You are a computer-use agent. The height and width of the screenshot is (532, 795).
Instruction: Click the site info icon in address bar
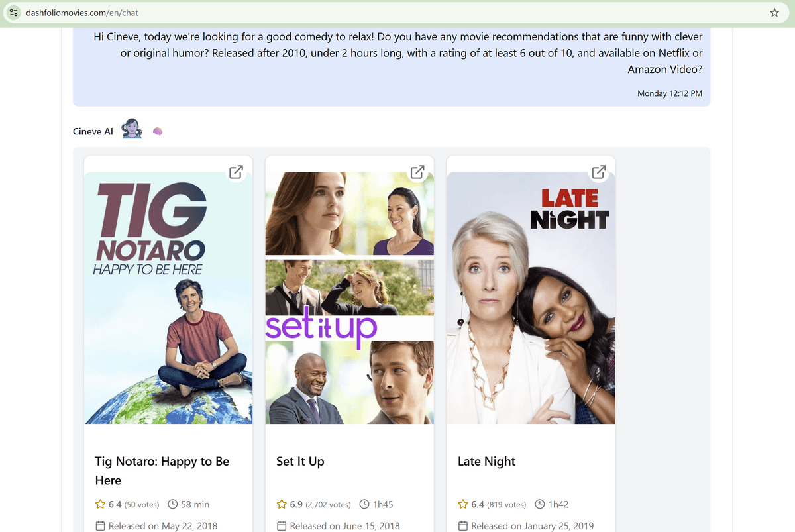point(13,13)
